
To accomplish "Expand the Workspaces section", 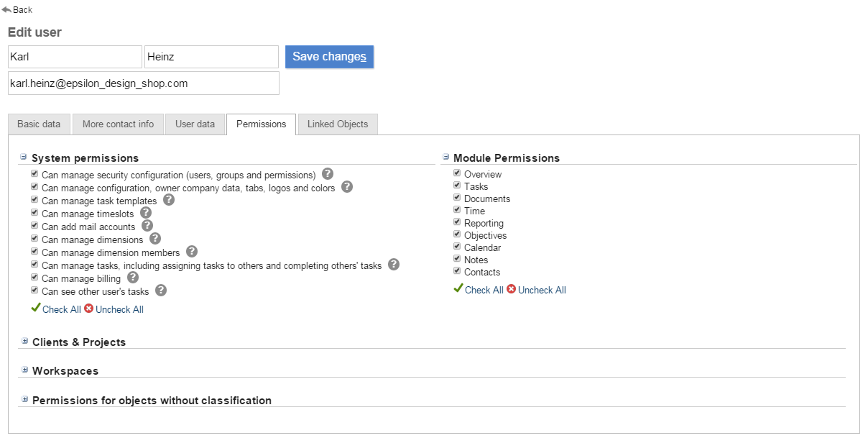I will click(x=24, y=370).
